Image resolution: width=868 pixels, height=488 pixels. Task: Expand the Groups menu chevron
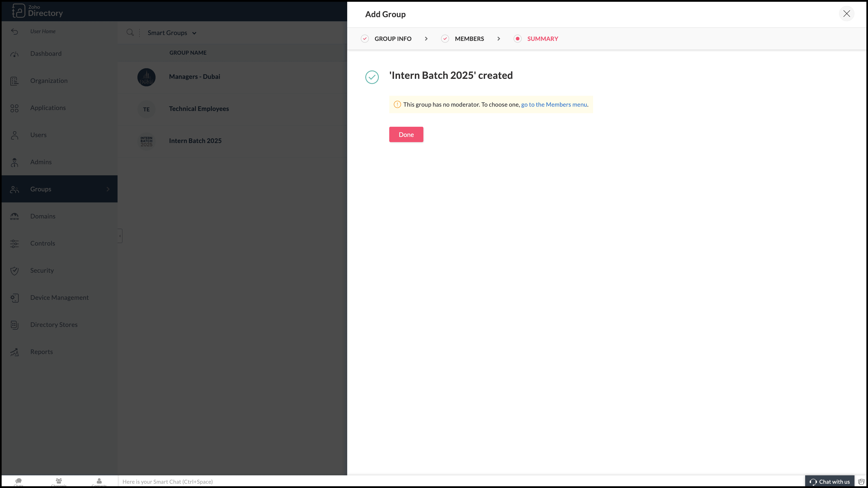click(x=108, y=189)
